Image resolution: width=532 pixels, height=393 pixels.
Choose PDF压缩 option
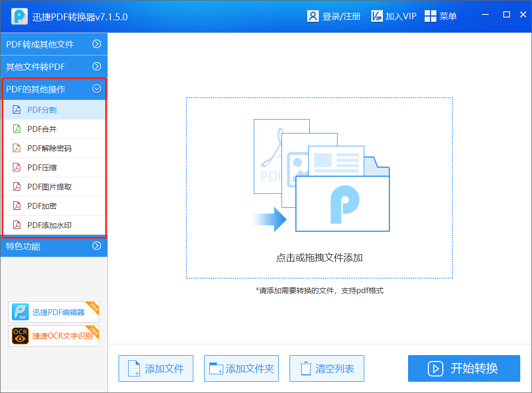[x=54, y=168]
